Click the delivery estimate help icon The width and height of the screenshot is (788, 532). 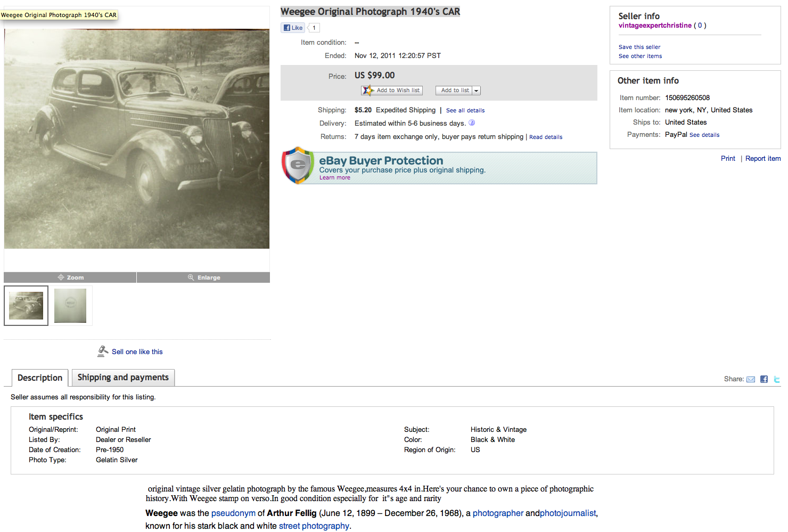472,122
